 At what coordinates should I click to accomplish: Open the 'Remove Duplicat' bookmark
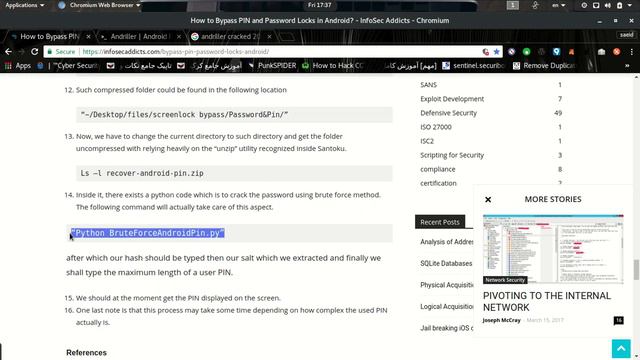click(544, 66)
